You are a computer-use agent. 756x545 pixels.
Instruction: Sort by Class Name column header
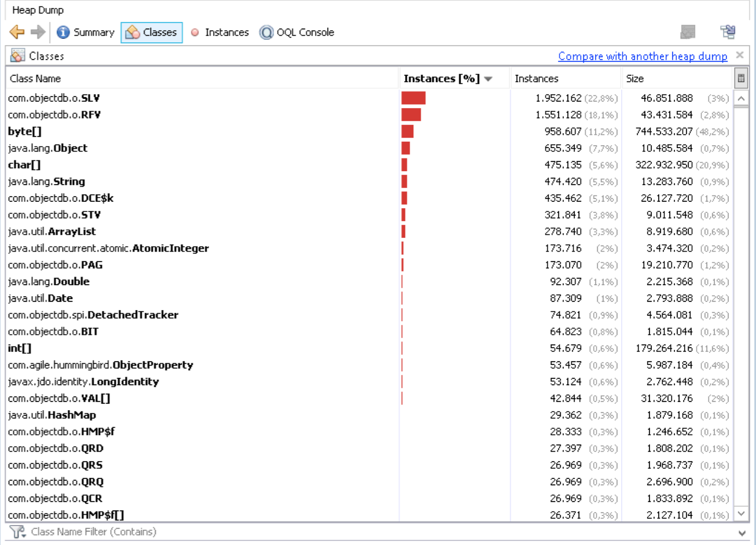click(x=203, y=79)
